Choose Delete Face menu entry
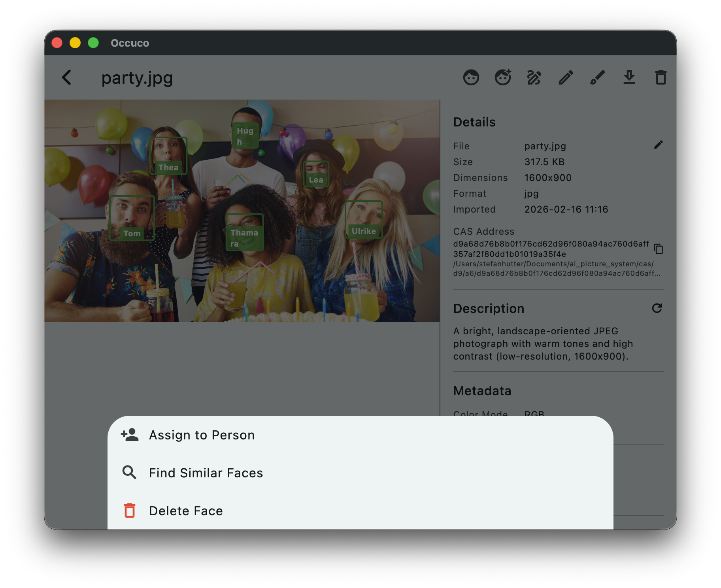 coord(360,511)
